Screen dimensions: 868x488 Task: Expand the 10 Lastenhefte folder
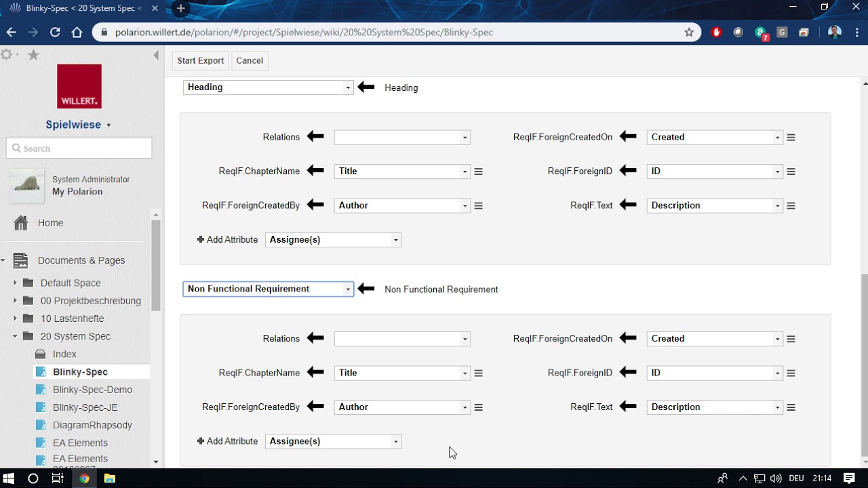pyautogui.click(x=15, y=318)
